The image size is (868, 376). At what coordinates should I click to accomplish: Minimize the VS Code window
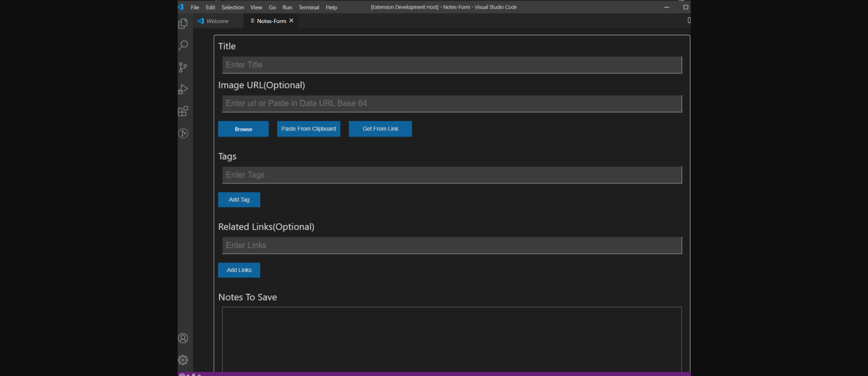point(666,7)
